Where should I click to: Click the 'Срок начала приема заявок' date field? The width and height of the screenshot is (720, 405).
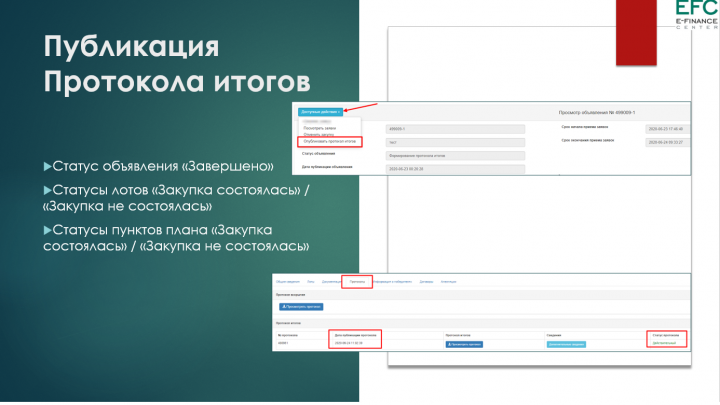[x=668, y=129]
